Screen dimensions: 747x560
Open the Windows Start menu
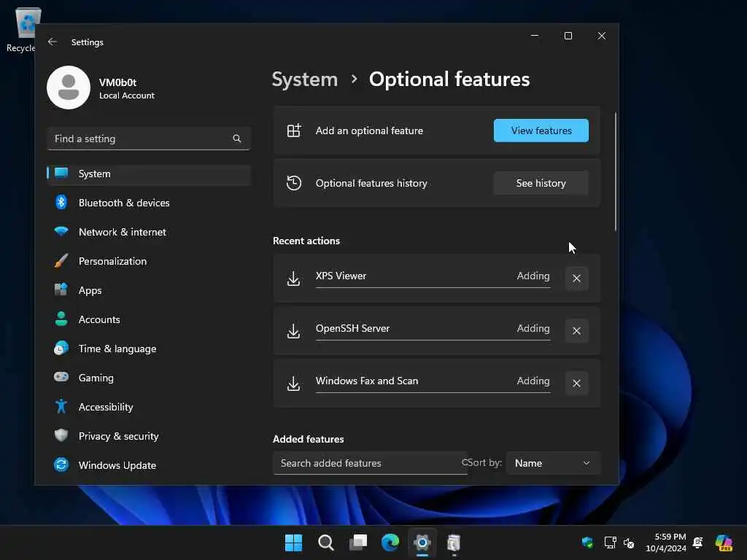(x=293, y=542)
